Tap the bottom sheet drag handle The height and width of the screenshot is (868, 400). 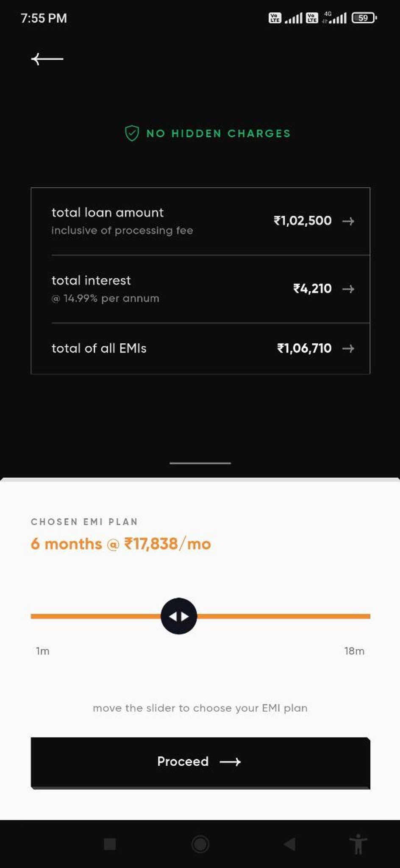(x=200, y=463)
